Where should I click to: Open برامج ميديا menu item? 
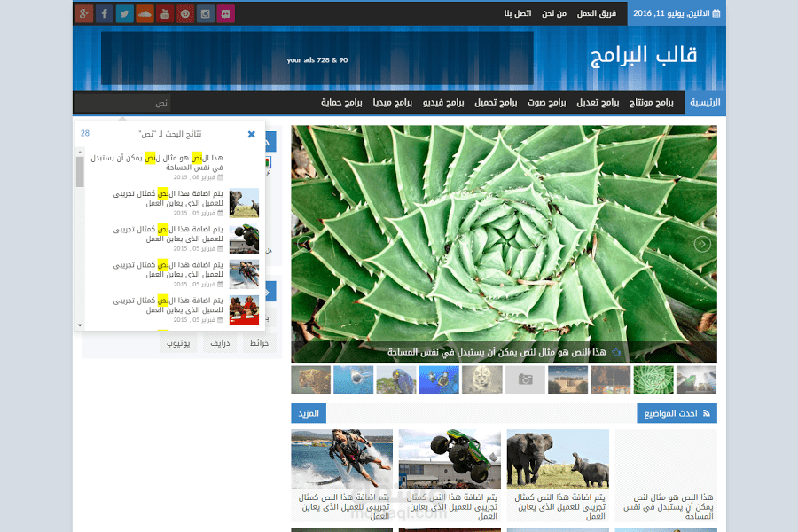coord(393,102)
